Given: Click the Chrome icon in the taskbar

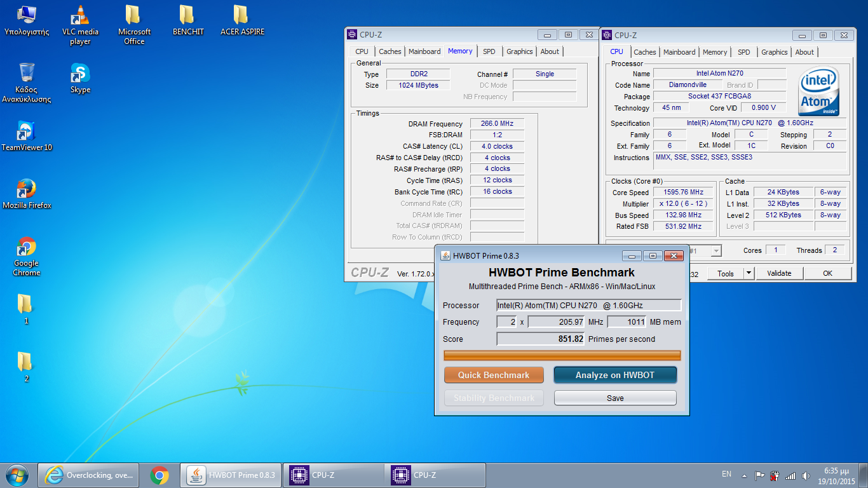Looking at the screenshot, I should point(159,475).
